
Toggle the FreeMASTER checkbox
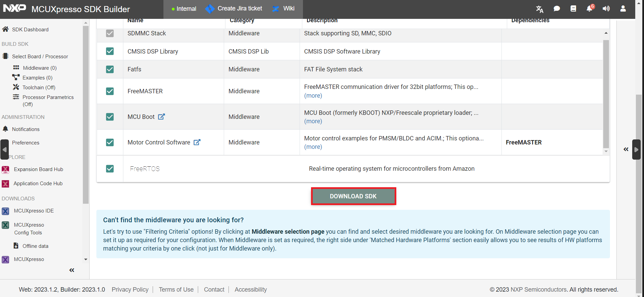click(x=110, y=91)
